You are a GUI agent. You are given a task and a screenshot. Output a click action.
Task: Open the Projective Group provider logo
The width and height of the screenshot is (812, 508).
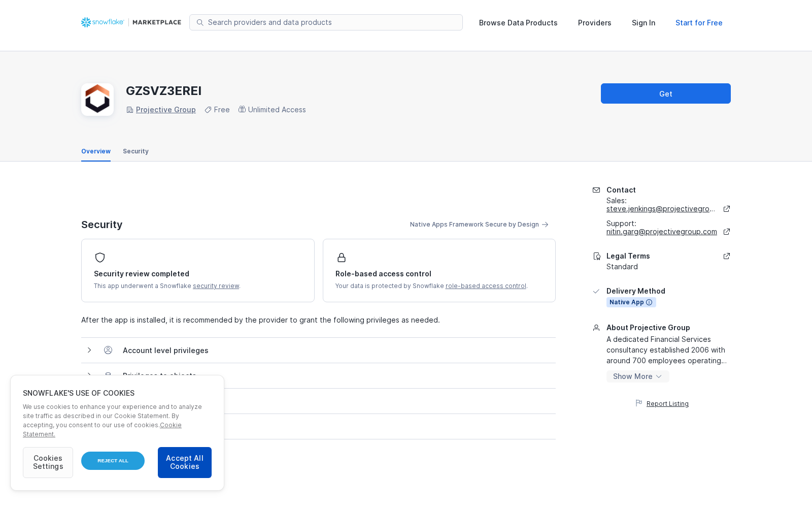tap(97, 100)
